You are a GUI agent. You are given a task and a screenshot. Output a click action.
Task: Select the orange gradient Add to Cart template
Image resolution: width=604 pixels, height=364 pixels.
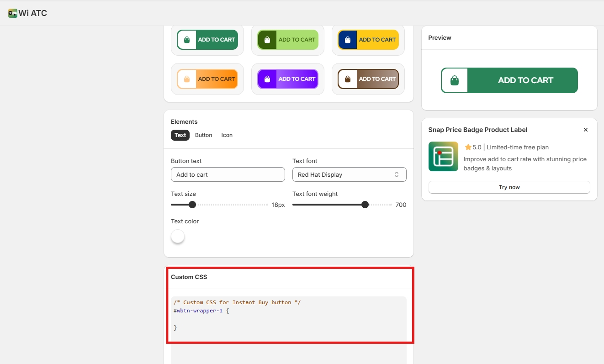(x=207, y=79)
